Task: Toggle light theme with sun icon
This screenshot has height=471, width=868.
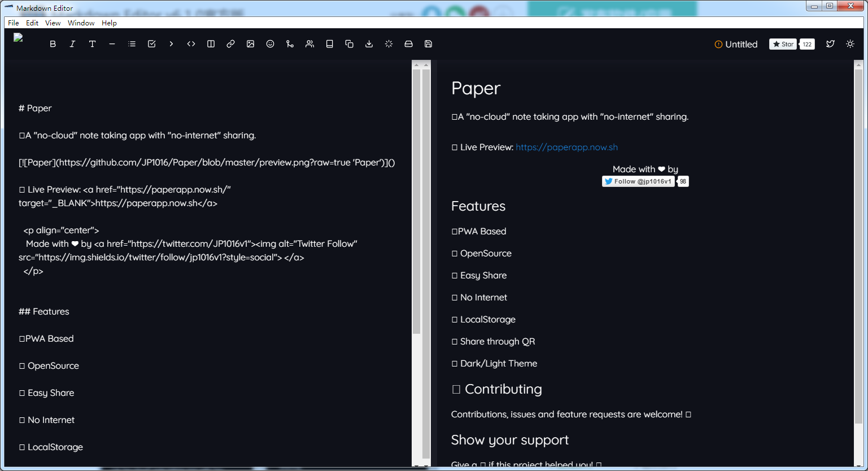Action: click(850, 44)
